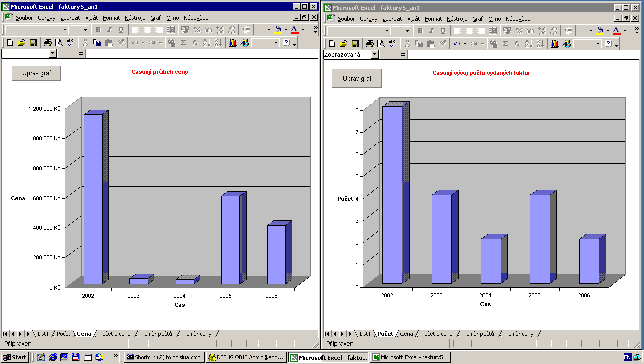Click Save icon in the Časový průběh ceny window
Screen dimensions: 644x364
click(x=33, y=43)
